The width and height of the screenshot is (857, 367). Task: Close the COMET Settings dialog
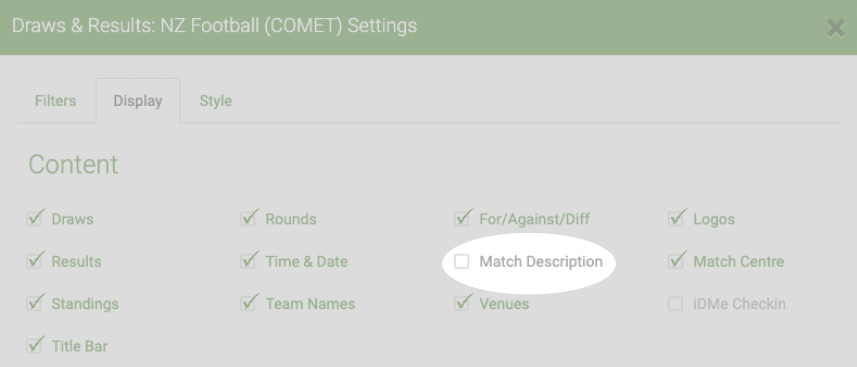tap(836, 28)
